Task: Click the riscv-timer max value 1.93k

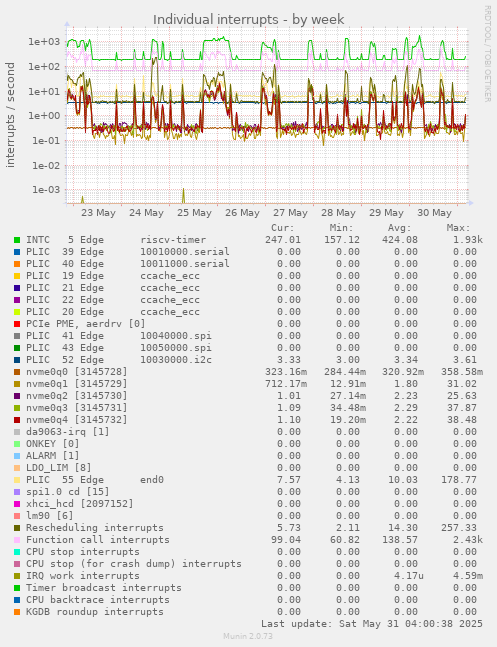Action: coord(467,240)
